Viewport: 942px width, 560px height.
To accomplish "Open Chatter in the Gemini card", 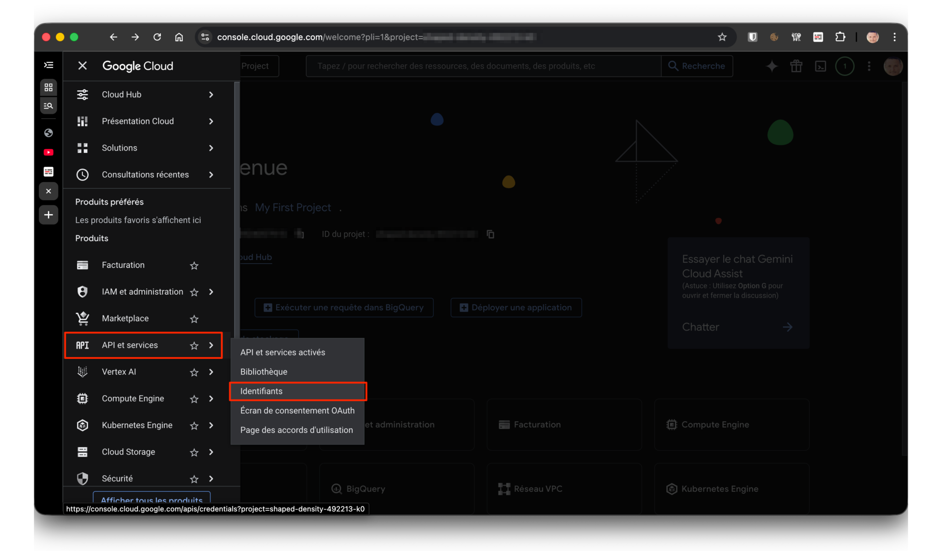I will (737, 327).
